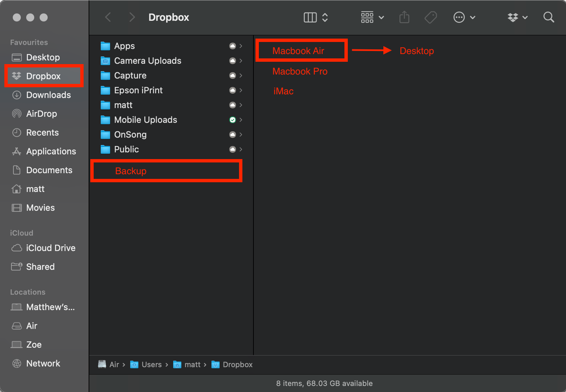566x392 pixels.
Task: Select the Epson iPrint folder
Action: [171, 90]
